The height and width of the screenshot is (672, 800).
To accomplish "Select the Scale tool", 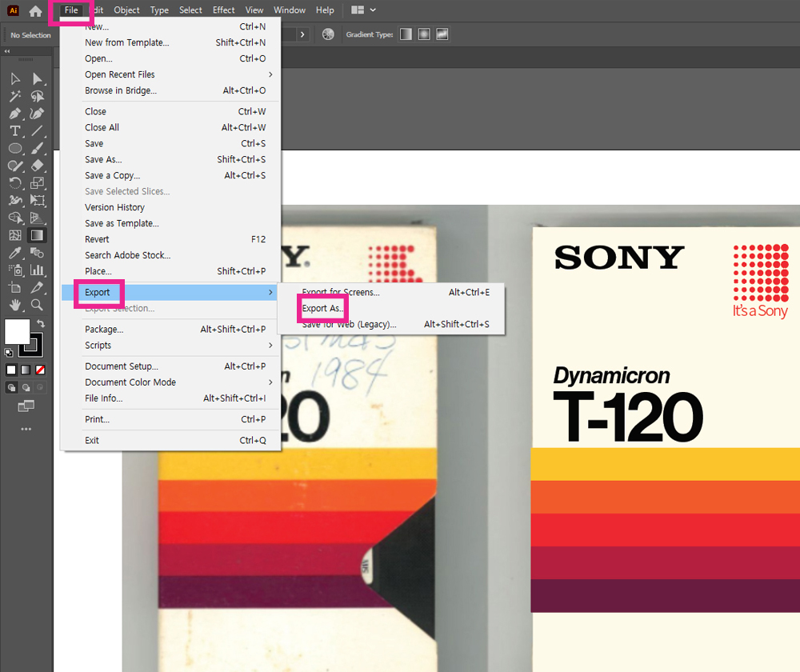I will click(38, 182).
